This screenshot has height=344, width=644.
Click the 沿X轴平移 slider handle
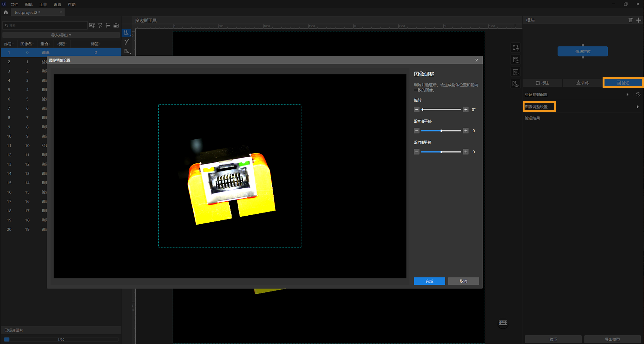441,131
